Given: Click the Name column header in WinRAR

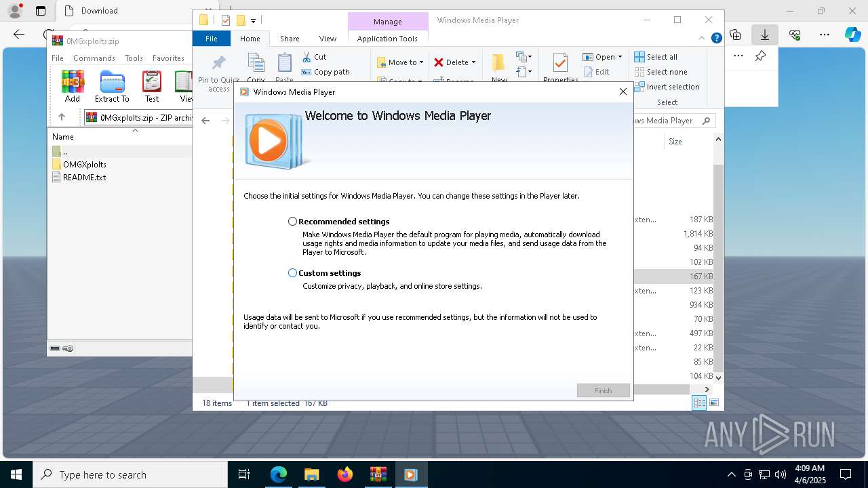Looking at the screenshot, I should 63,137.
